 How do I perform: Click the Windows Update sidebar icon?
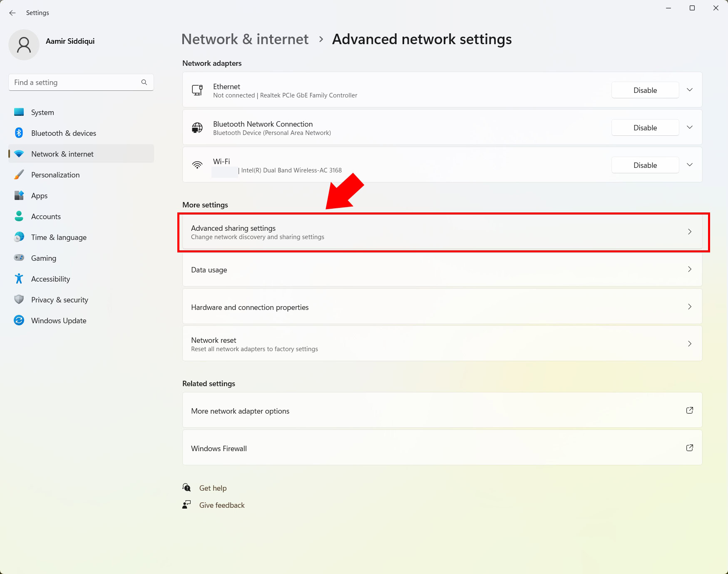19,320
